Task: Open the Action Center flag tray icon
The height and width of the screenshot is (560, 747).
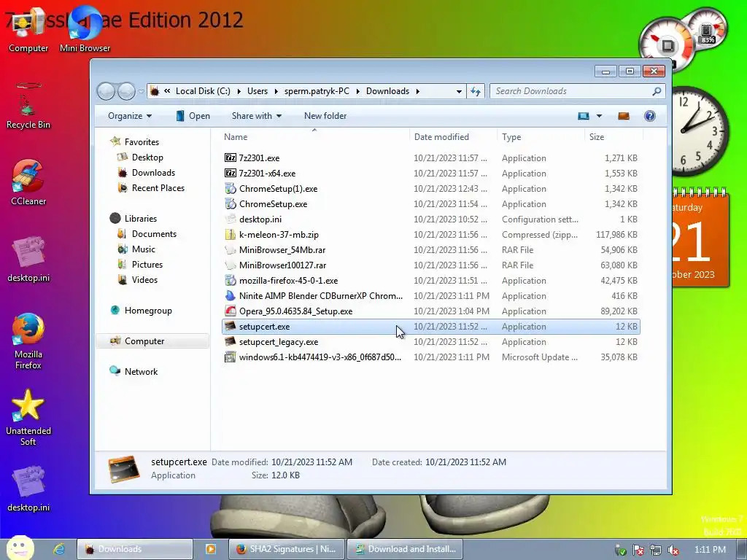Action: coord(638,550)
